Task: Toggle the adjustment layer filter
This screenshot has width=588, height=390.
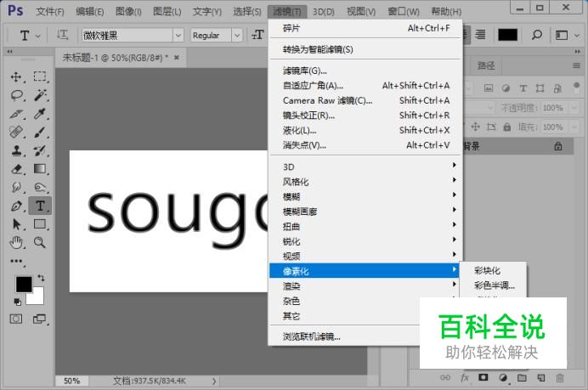Action: click(506, 88)
